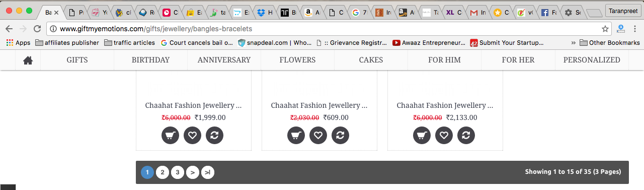This screenshot has height=190, width=644.
Task: Compare the ₹1,999.00 jewellery product
Action: [x=214, y=135]
